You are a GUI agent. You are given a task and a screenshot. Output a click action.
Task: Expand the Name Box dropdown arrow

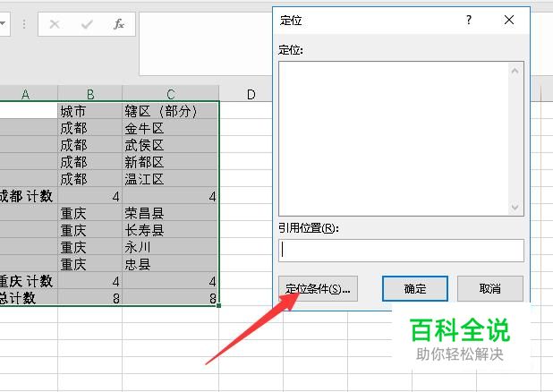4,23
